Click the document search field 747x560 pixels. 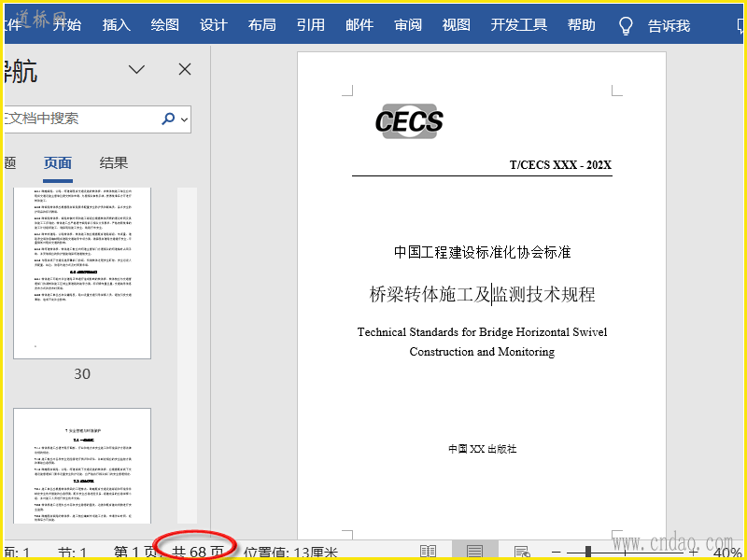pyautogui.click(x=81, y=119)
